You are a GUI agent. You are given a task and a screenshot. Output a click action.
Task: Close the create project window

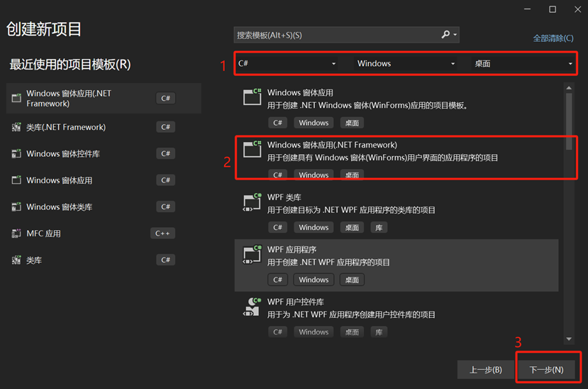click(x=577, y=9)
